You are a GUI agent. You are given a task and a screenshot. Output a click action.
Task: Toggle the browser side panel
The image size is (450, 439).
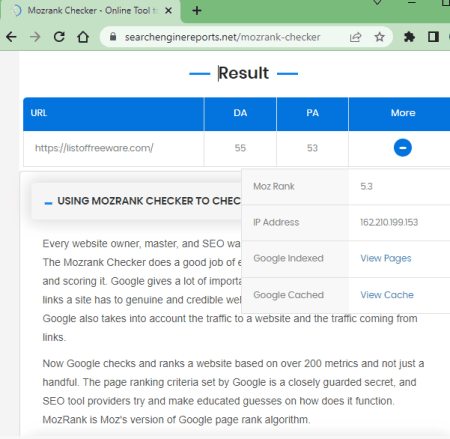point(433,37)
